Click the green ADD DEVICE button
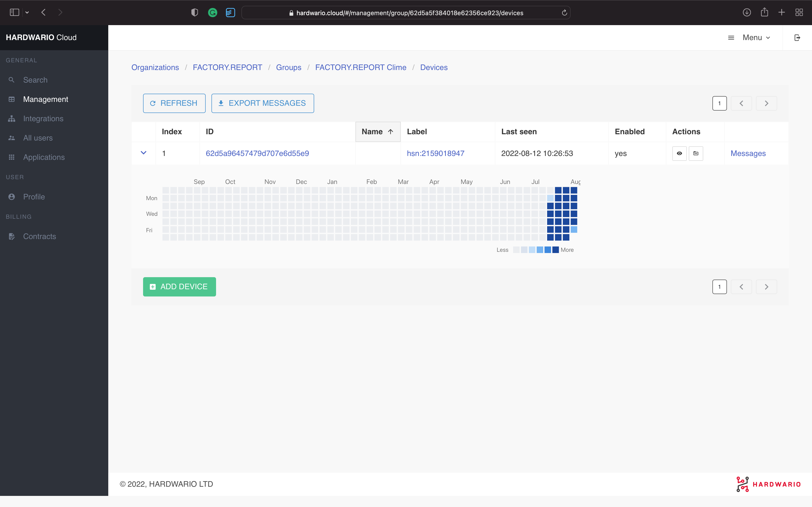Image resolution: width=812 pixels, height=507 pixels. pyautogui.click(x=179, y=287)
